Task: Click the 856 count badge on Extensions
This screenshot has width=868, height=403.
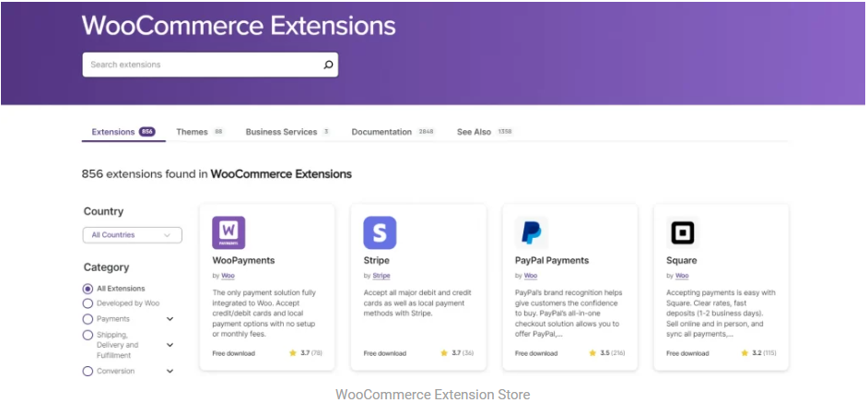Action: 147,132
